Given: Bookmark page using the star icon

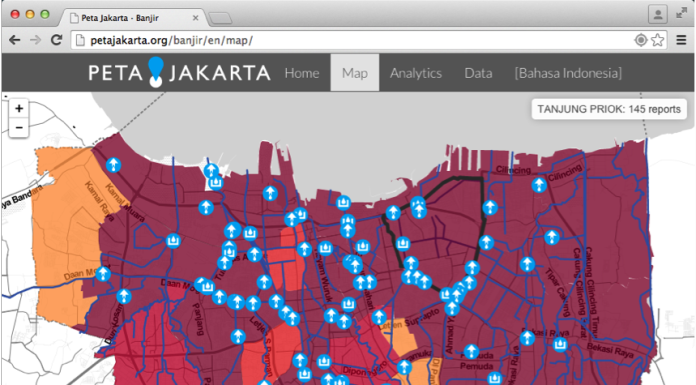Looking at the screenshot, I should click(x=658, y=40).
